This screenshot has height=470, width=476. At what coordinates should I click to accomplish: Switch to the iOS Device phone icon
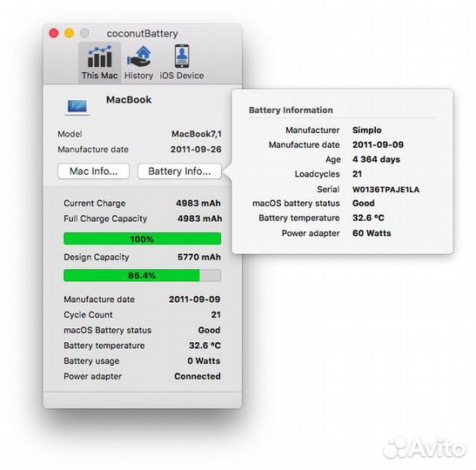click(x=182, y=57)
